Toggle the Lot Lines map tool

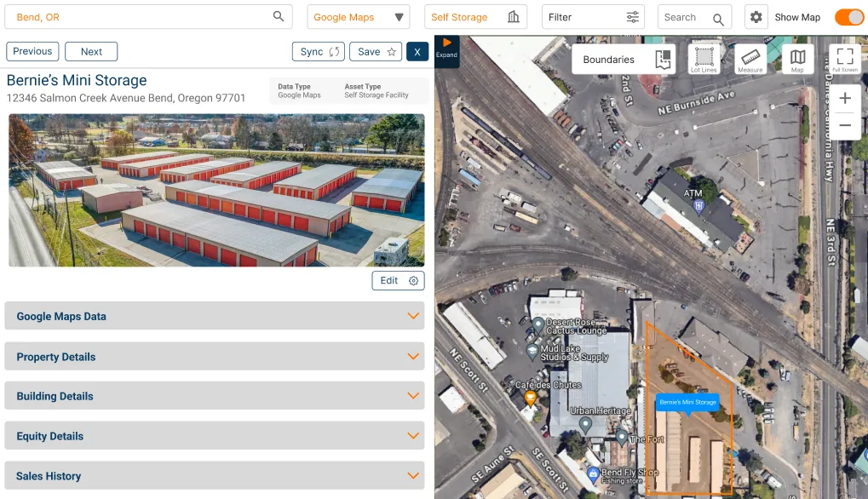(x=704, y=60)
